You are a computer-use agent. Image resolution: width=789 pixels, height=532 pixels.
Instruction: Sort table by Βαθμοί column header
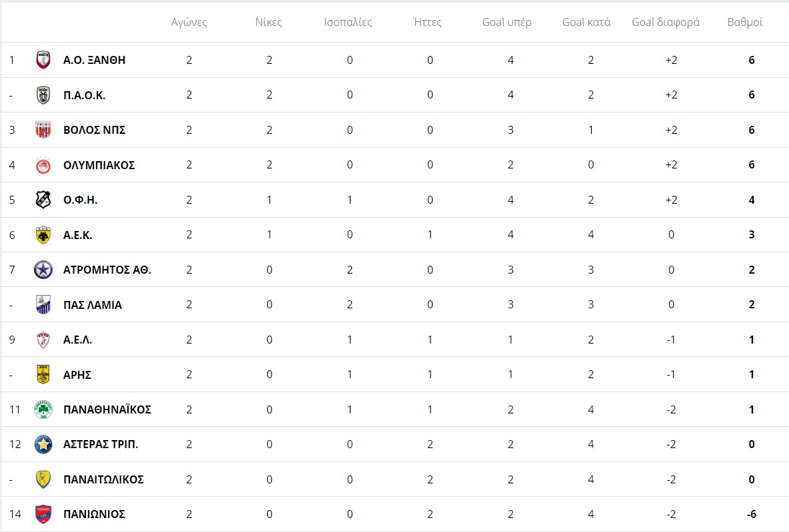pos(745,22)
